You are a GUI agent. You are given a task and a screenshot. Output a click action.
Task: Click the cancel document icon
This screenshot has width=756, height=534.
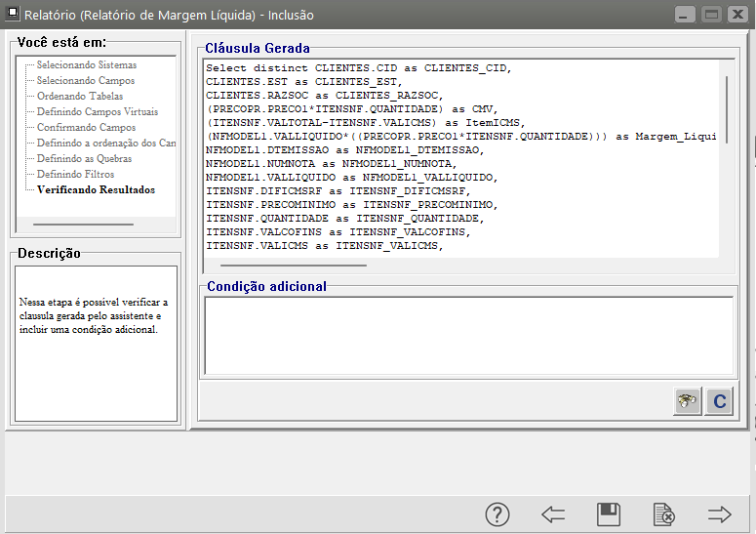click(664, 513)
